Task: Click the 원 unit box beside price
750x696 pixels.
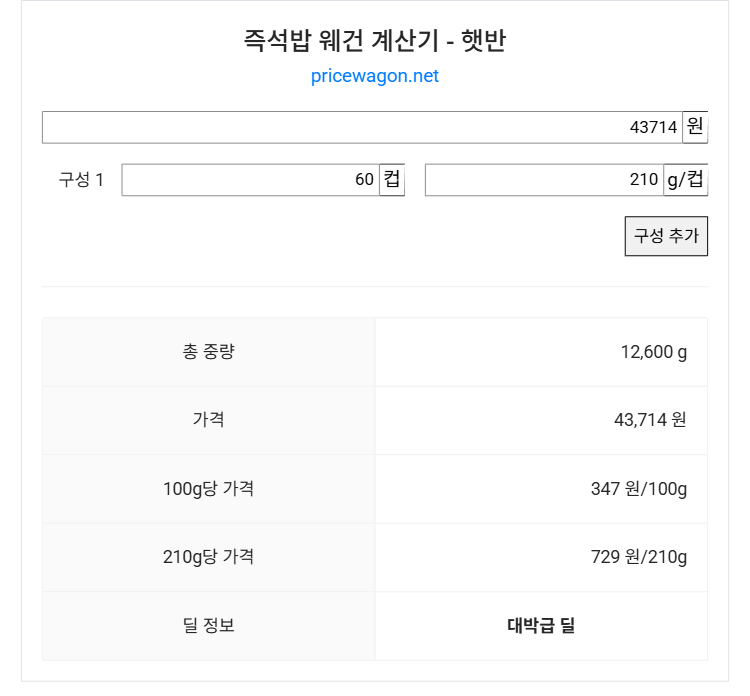Action: tap(695, 127)
